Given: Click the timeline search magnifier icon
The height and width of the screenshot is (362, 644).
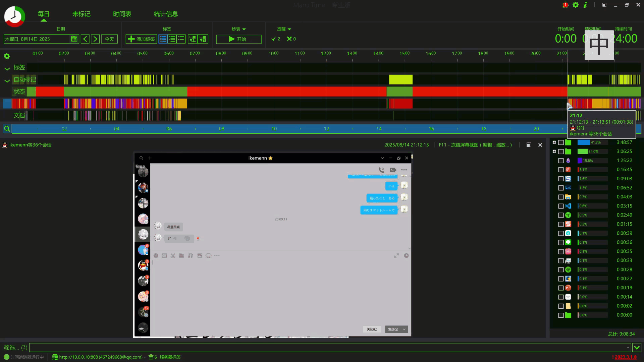Looking at the screenshot, I should tap(7, 129).
